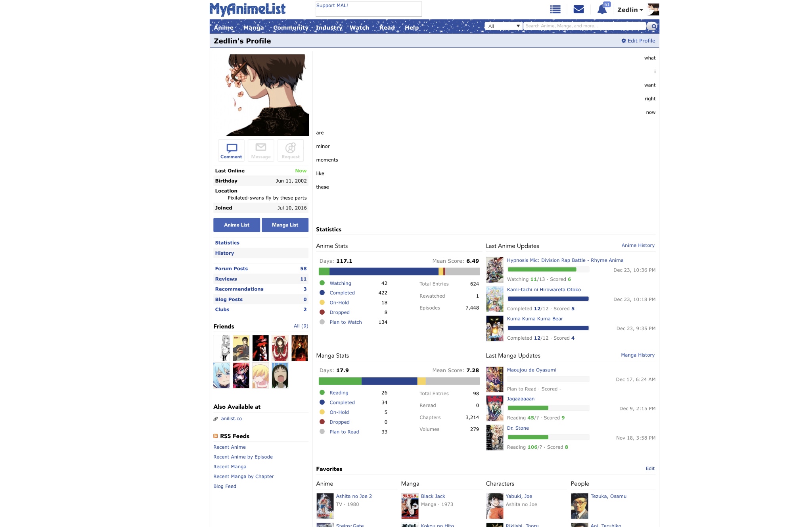
Task: Click Zedlin's avatar in the header
Action: point(653,9)
